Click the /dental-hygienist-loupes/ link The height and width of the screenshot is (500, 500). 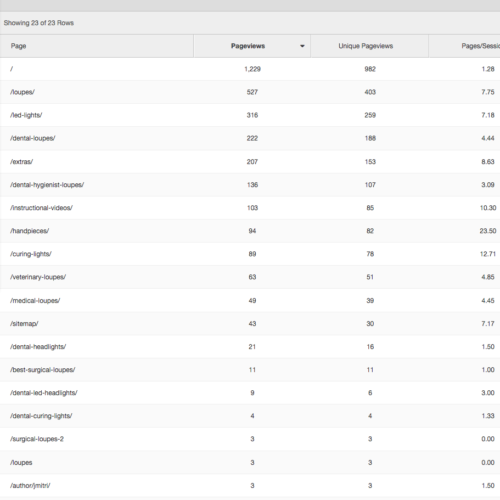(47, 185)
